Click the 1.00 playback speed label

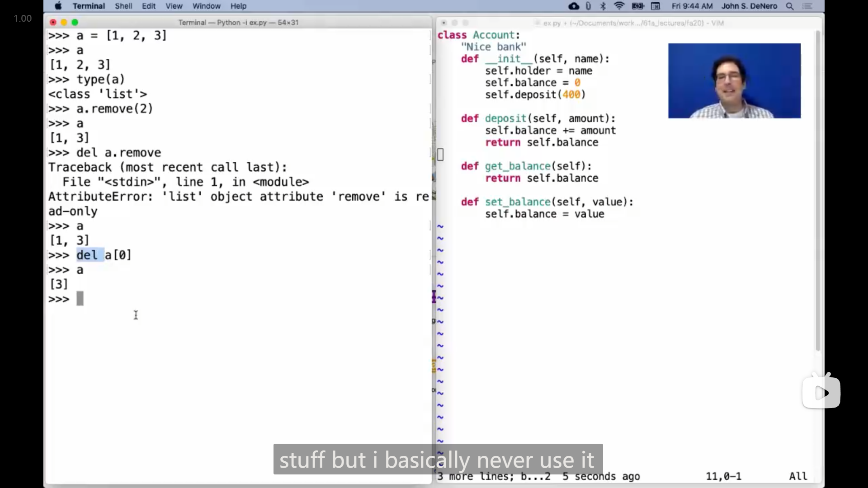[23, 19]
